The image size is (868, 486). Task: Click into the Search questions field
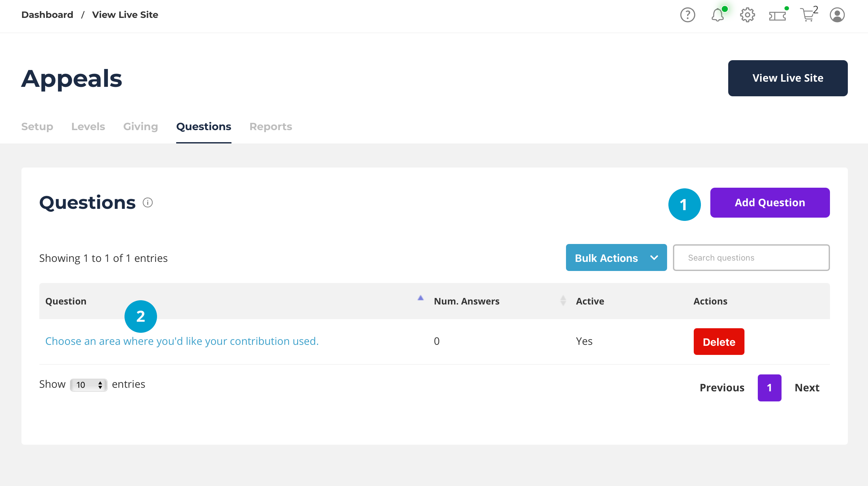point(751,258)
